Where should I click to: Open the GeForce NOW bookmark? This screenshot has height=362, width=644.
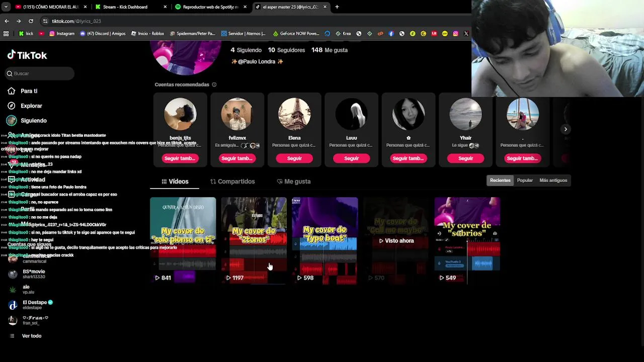point(296,34)
